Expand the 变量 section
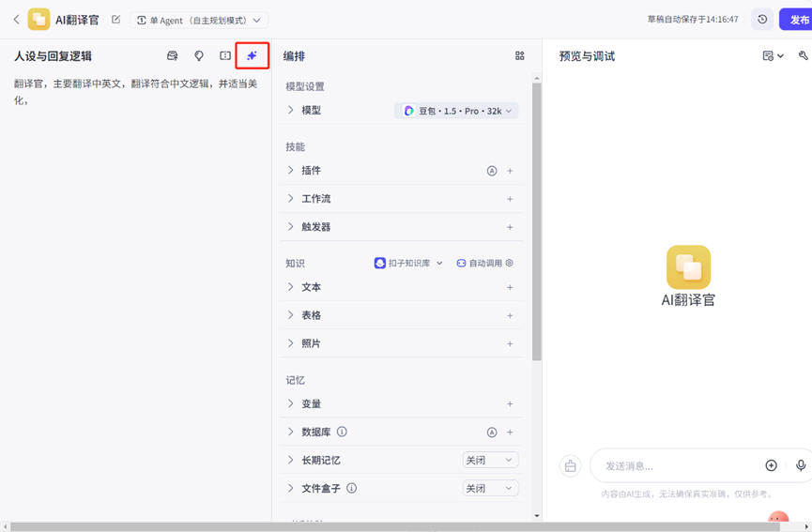This screenshot has height=532, width=812. [x=290, y=403]
